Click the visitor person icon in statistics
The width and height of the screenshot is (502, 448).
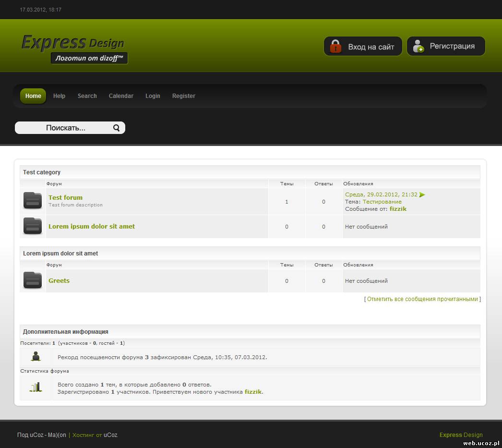click(x=36, y=357)
